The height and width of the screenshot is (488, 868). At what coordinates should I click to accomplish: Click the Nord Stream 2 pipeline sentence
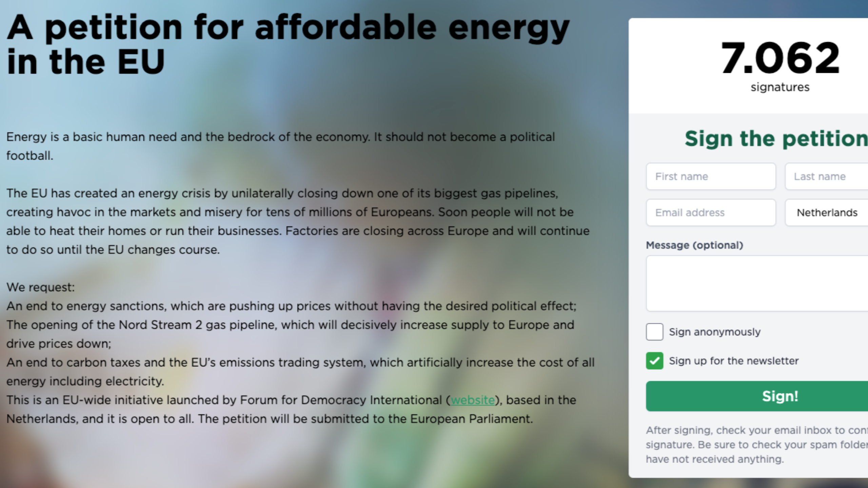(290, 334)
